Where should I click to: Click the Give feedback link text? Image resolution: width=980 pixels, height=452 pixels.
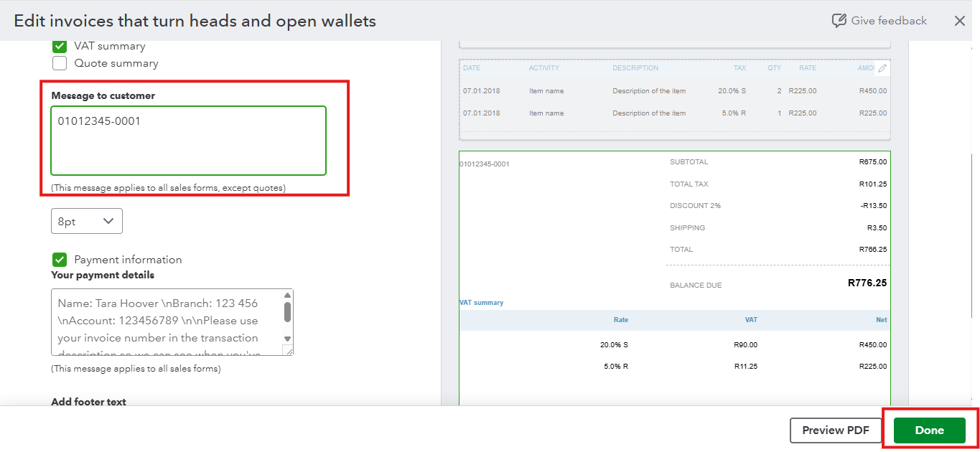(889, 21)
